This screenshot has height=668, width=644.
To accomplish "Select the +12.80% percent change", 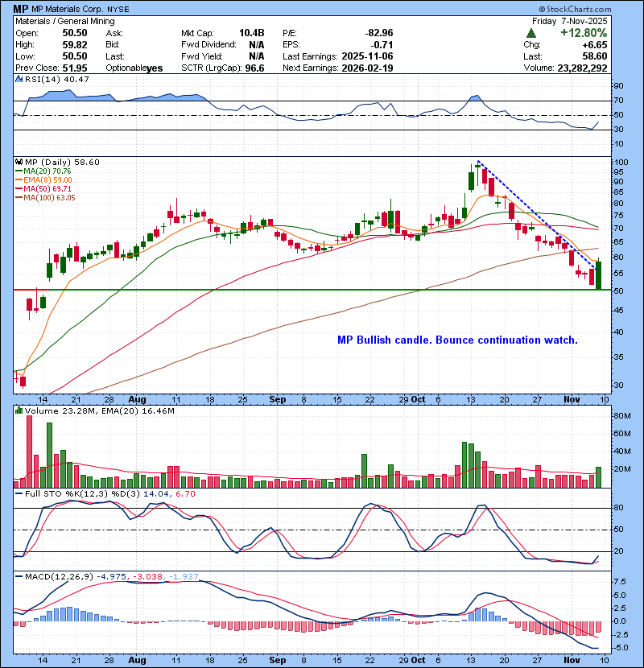I will 584,33.
